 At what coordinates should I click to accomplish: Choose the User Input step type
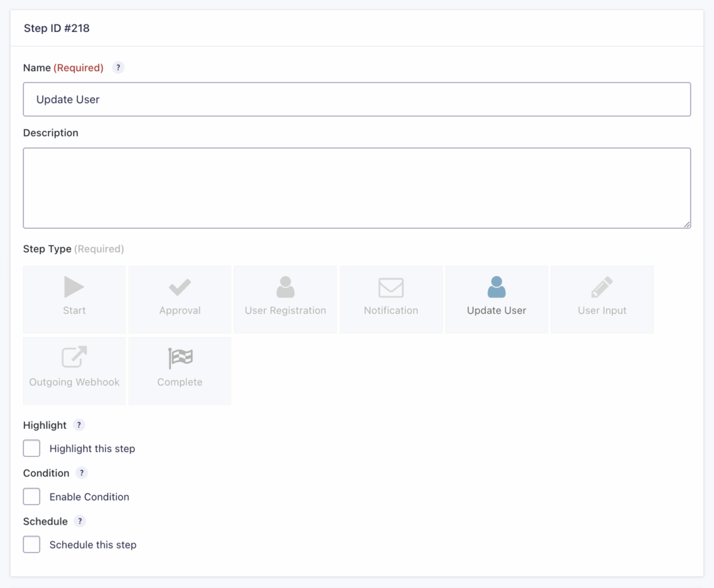(602, 299)
